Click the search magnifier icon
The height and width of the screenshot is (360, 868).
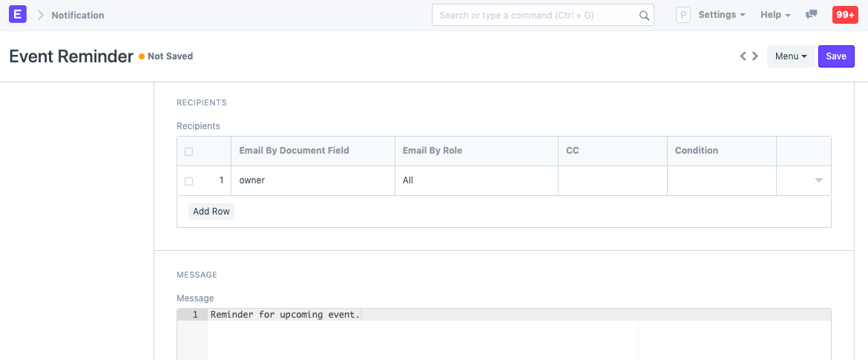coord(644,16)
